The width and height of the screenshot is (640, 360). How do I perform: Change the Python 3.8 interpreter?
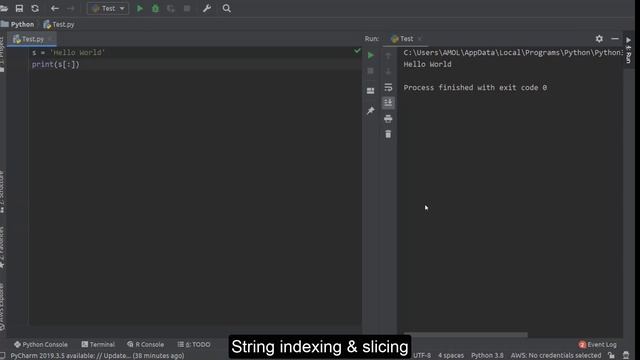tap(487, 356)
